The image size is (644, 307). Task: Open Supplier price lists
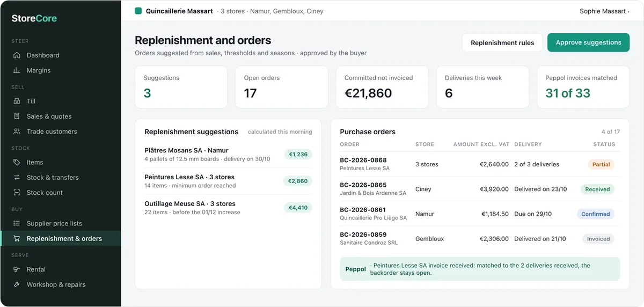click(61, 223)
